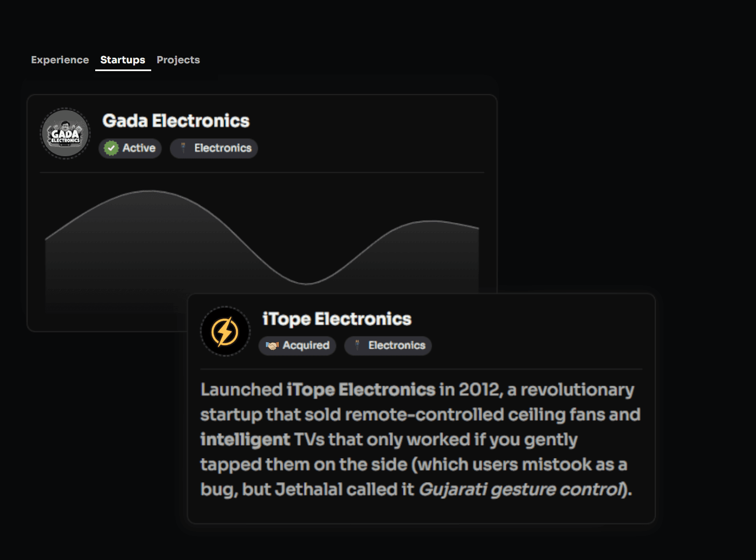Click the Gada Electronics round logo
756x560 pixels.
(66, 134)
